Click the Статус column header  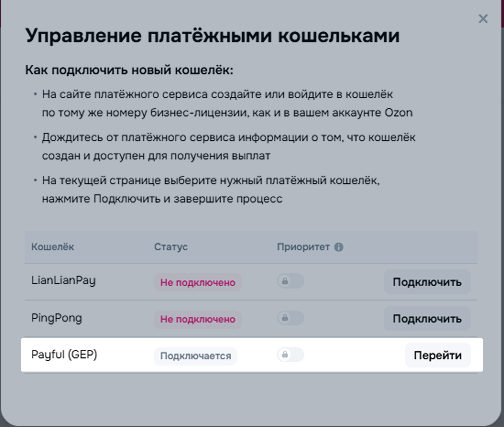[x=171, y=247]
